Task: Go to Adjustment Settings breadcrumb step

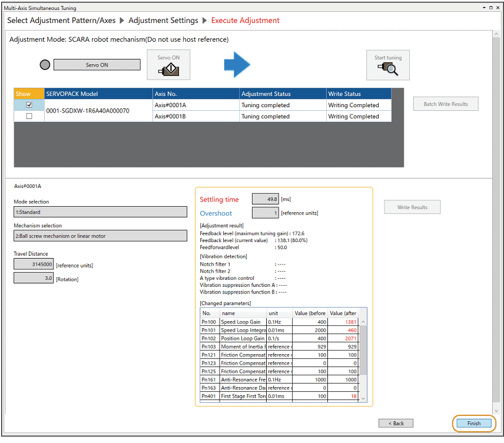Action: pos(163,21)
